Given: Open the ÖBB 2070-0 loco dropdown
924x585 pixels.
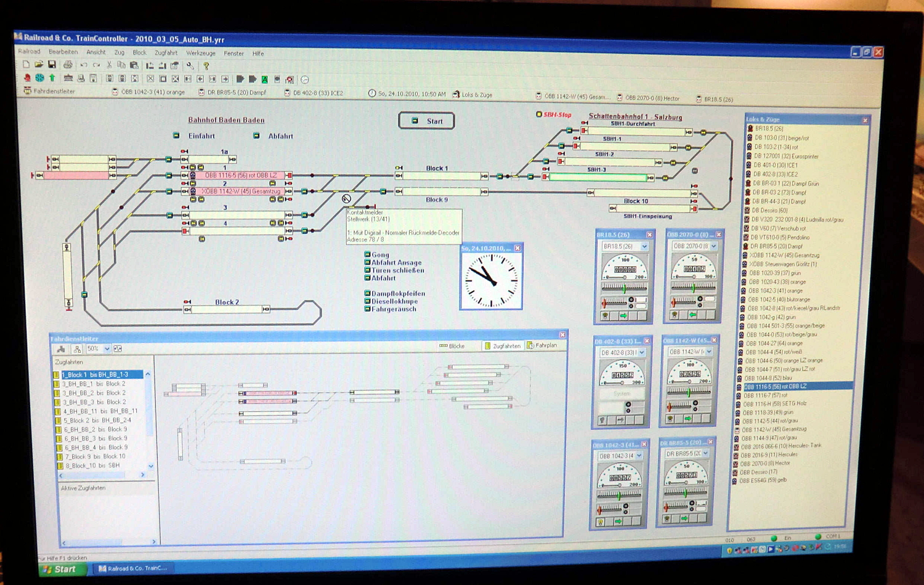Looking at the screenshot, I should click(x=713, y=246).
